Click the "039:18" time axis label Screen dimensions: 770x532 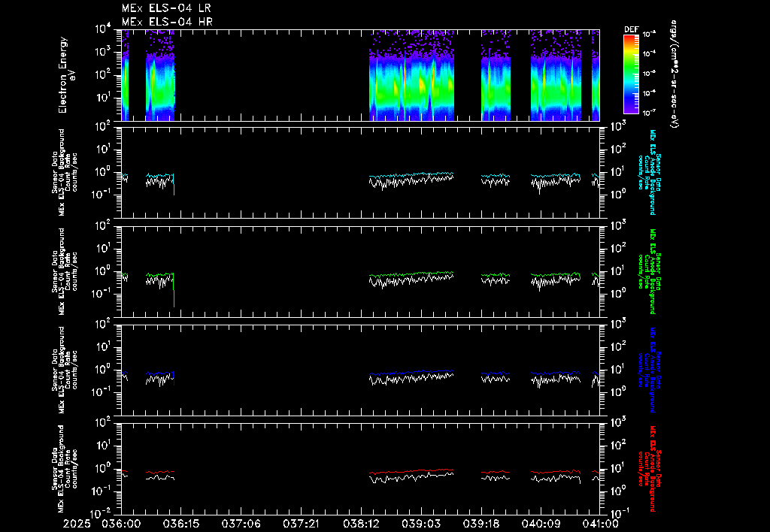click(x=480, y=524)
